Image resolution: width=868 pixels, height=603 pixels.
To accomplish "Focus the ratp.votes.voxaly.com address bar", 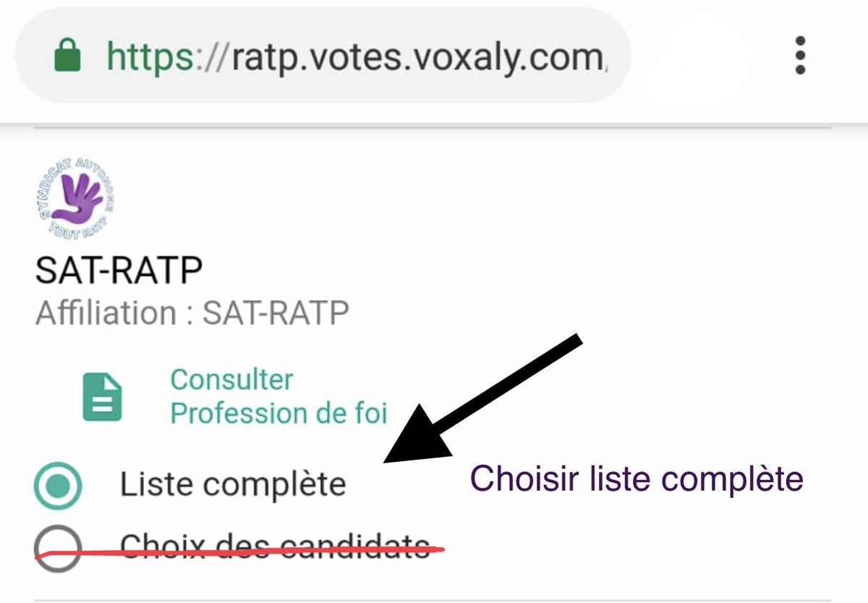I will [x=323, y=56].
